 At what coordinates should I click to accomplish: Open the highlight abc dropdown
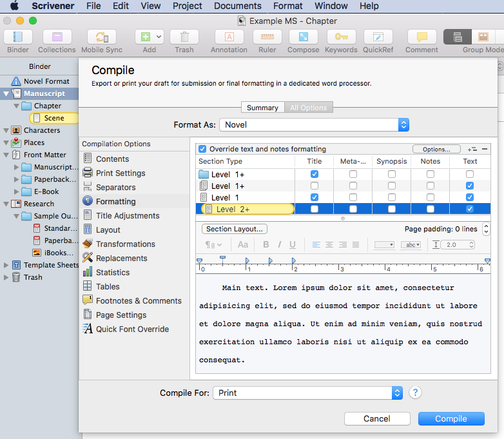tap(411, 245)
